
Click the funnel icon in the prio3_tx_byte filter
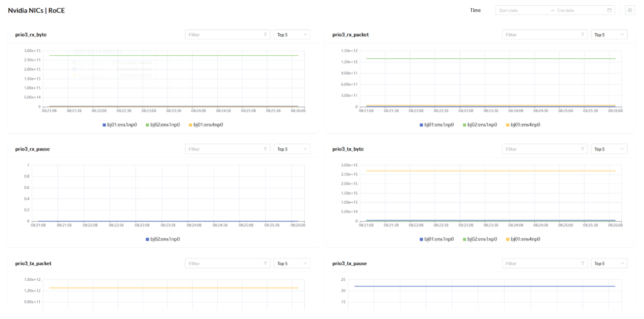(582, 149)
